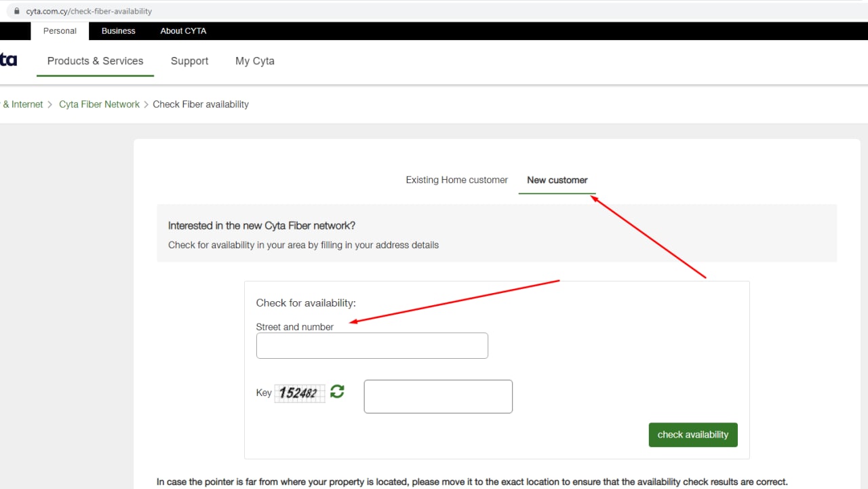Open the Products & Services menu
This screenshot has width=868, height=489.
95,61
